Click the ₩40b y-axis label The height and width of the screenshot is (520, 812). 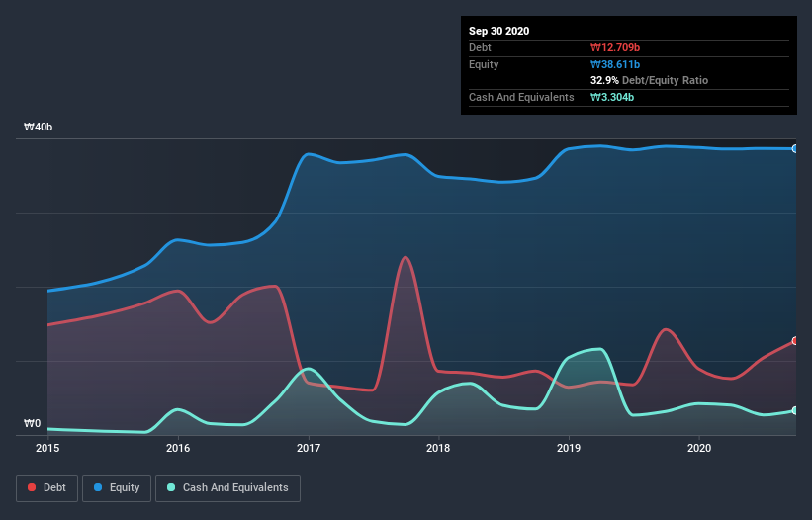click(38, 127)
